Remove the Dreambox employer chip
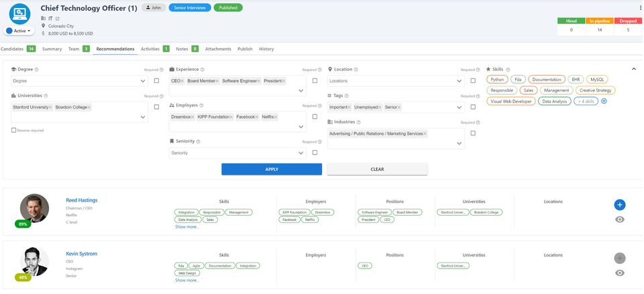Image resolution: width=644 pixels, height=294 pixels. (193, 117)
